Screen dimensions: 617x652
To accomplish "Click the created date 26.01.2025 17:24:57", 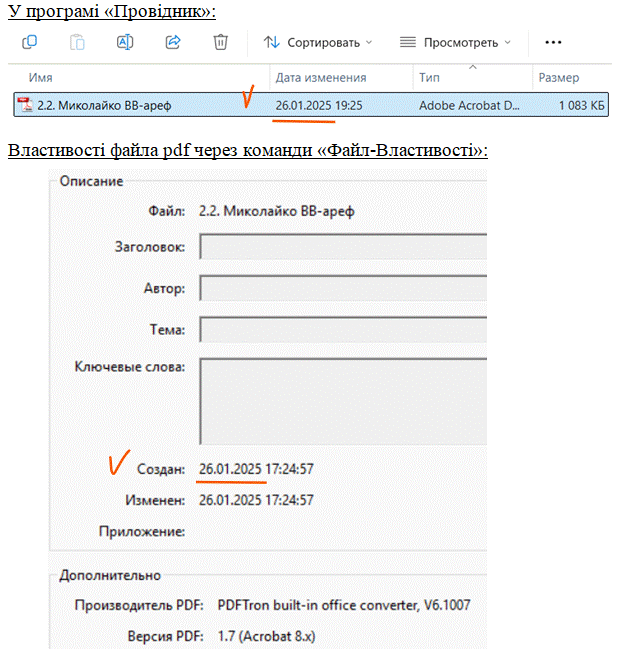I will coord(257,469).
